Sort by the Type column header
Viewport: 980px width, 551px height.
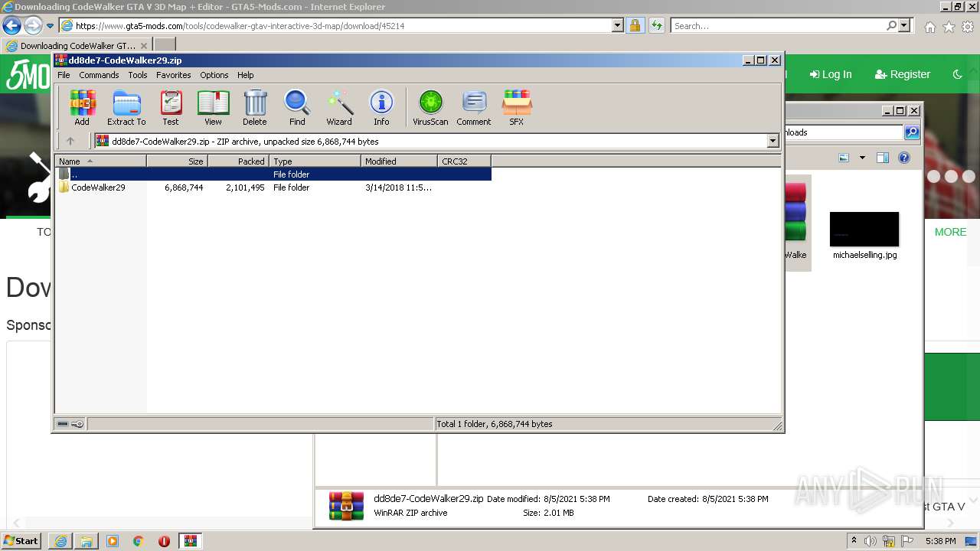315,161
